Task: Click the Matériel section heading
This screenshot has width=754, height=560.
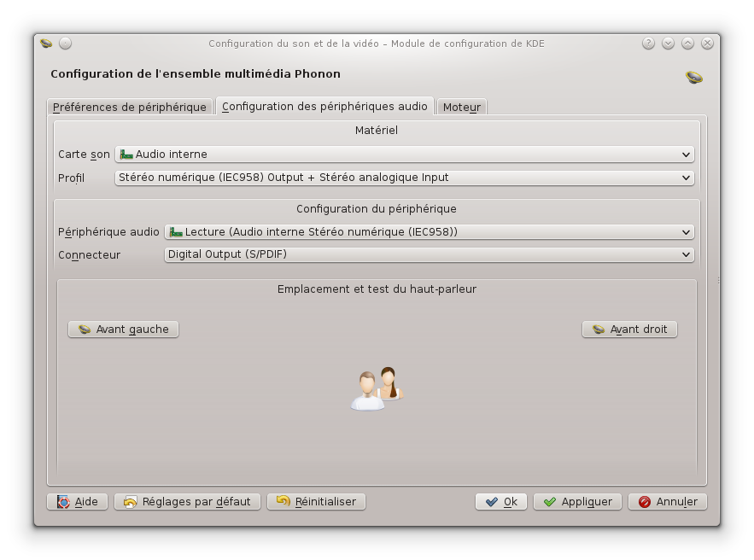Action: click(x=377, y=131)
